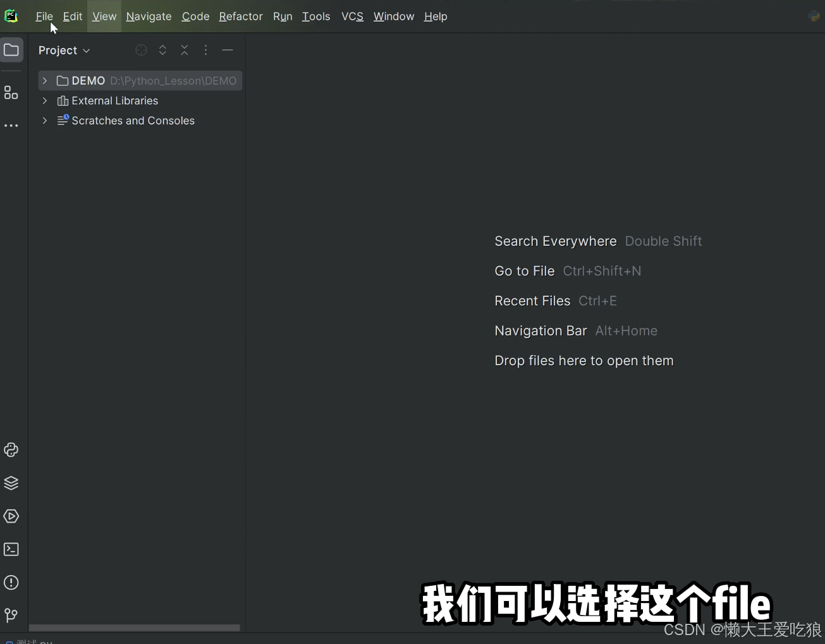
Task: Open the Code menu
Action: click(195, 16)
